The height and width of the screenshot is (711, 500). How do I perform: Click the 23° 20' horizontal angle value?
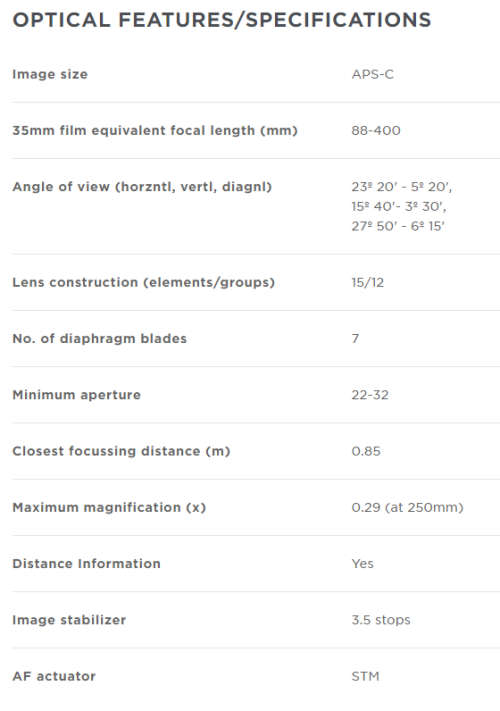(x=374, y=187)
